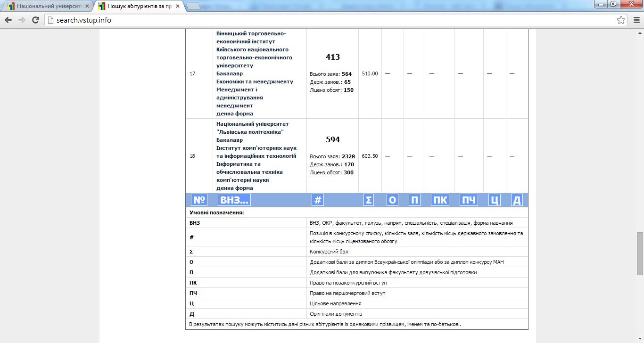The image size is (644, 343).
Task: Close the 'Пошук абітурієнтів' tab
Action: [x=177, y=7]
